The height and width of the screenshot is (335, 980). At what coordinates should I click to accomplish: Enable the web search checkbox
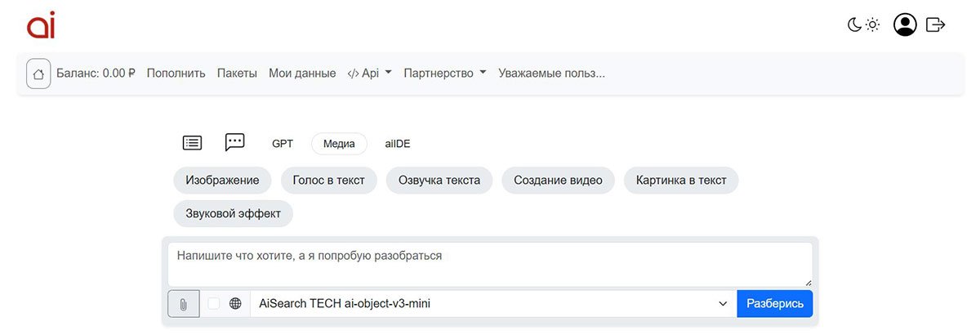coord(214,304)
